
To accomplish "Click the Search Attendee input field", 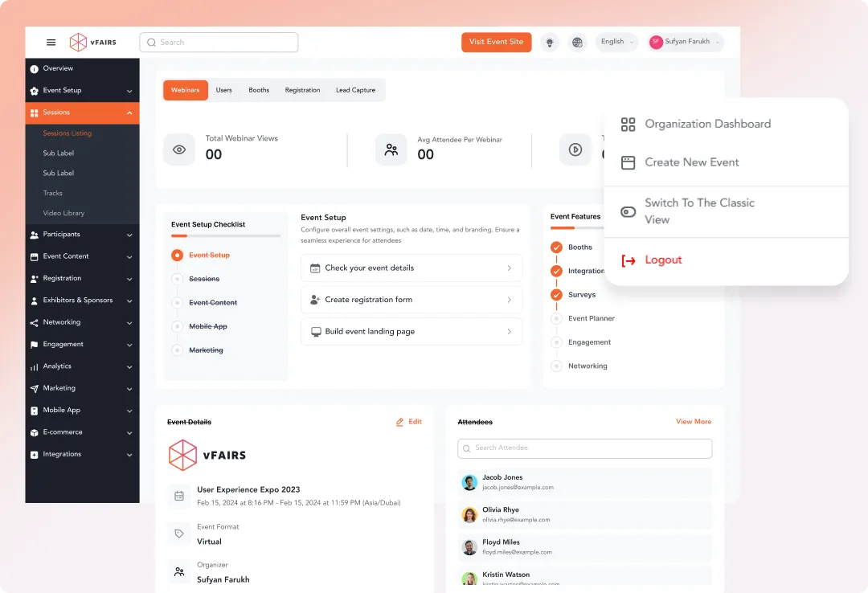I will (x=584, y=448).
